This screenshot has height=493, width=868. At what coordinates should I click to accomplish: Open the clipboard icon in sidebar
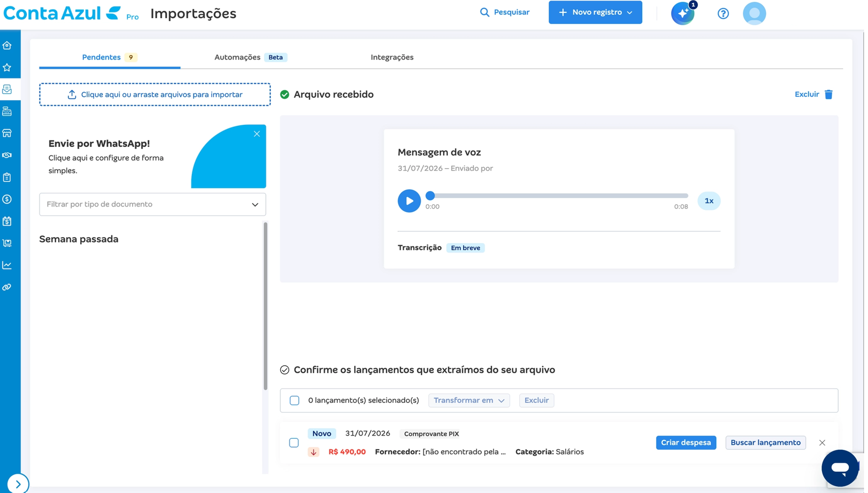coord(7,177)
